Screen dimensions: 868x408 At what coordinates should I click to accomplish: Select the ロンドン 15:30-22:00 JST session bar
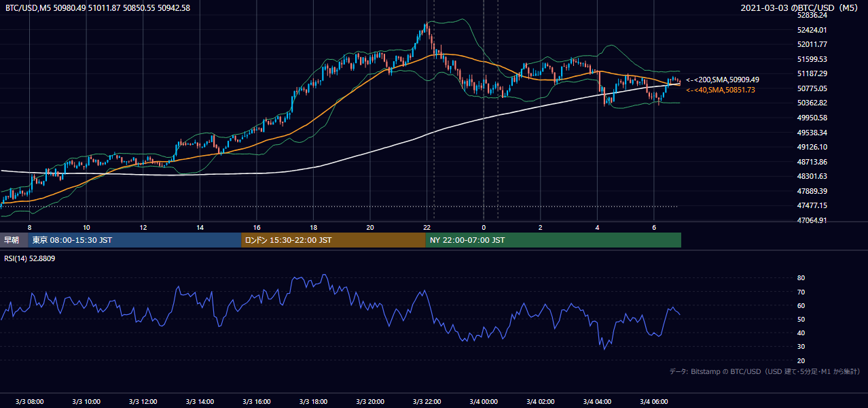333,240
